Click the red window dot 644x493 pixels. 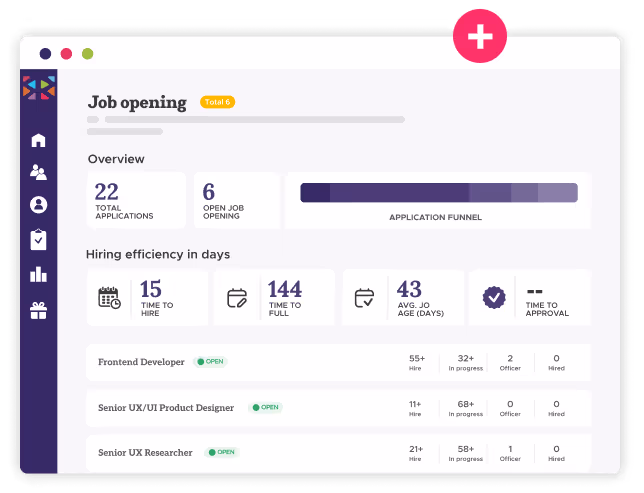click(67, 54)
